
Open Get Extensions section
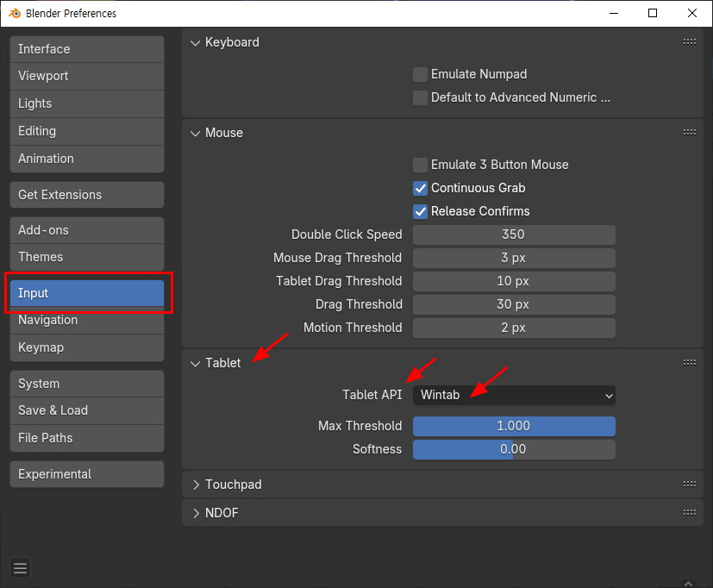tap(87, 195)
